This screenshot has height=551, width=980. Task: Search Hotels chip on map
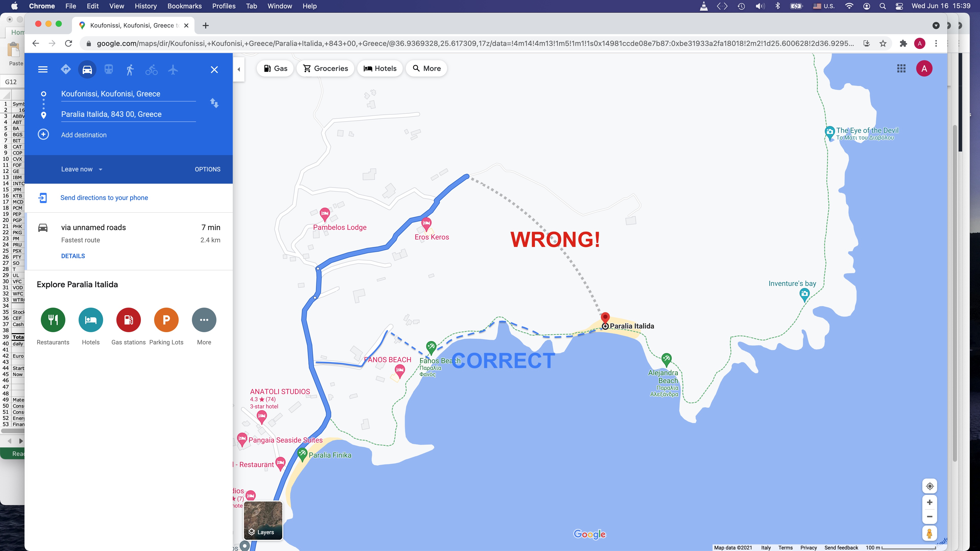[380, 68]
